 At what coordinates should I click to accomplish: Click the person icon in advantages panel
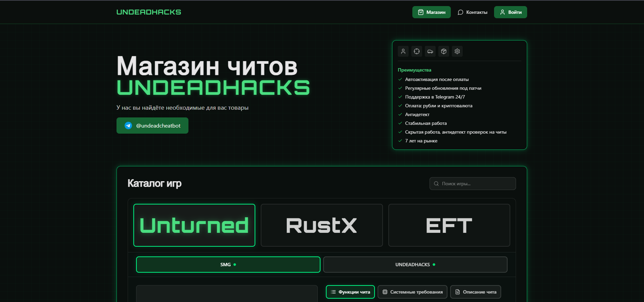[x=403, y=51]
